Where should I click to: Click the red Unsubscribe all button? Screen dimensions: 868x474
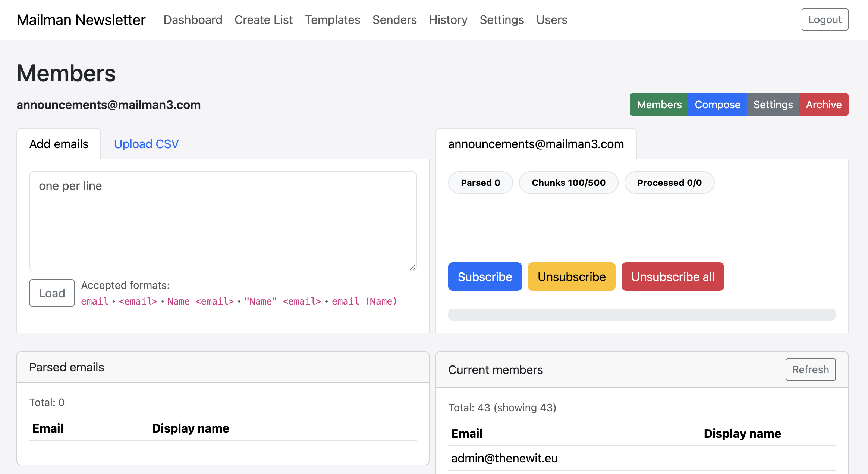point(672,277)
